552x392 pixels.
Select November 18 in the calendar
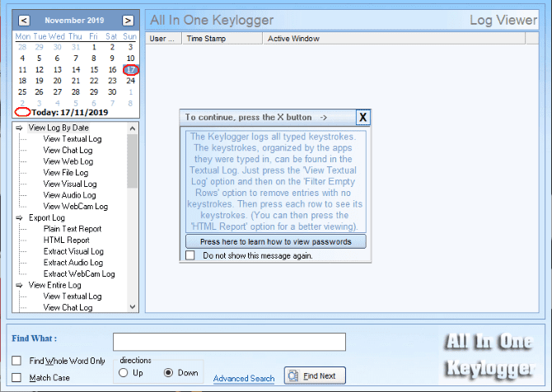point(22,81)
